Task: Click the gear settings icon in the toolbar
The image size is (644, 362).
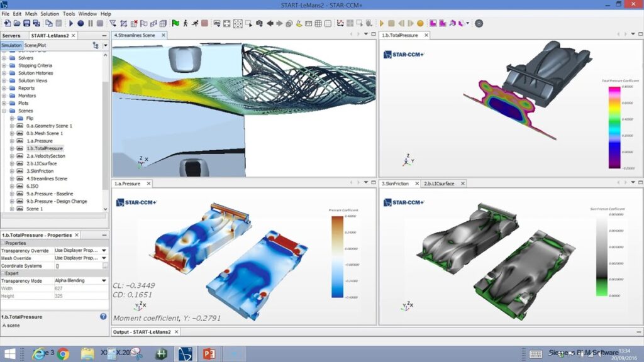Action: point(480,24)
